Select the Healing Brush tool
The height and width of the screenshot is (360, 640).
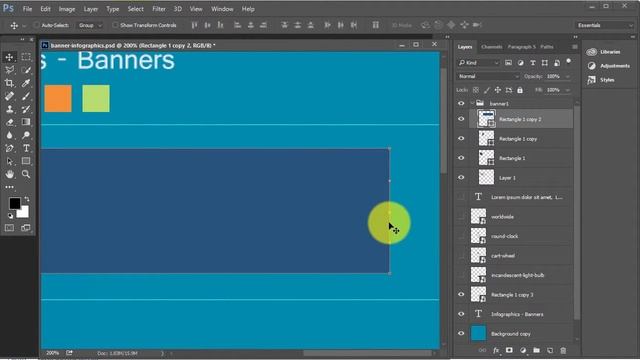[9, 96]
